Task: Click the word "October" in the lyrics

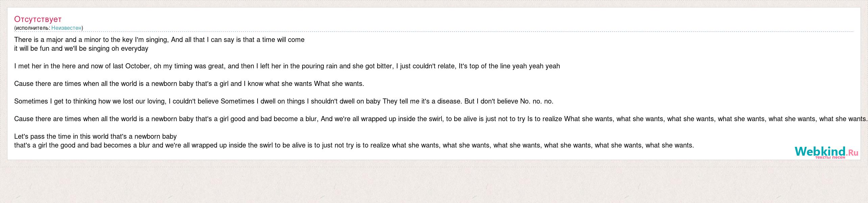Action: (x=138, y=66)
